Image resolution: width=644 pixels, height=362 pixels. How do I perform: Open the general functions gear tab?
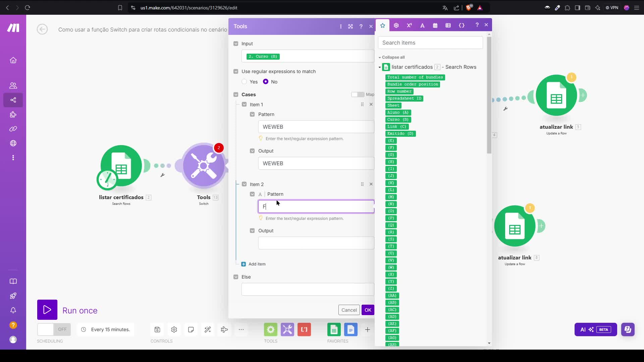pyautogui.click(x=396, y=25)
